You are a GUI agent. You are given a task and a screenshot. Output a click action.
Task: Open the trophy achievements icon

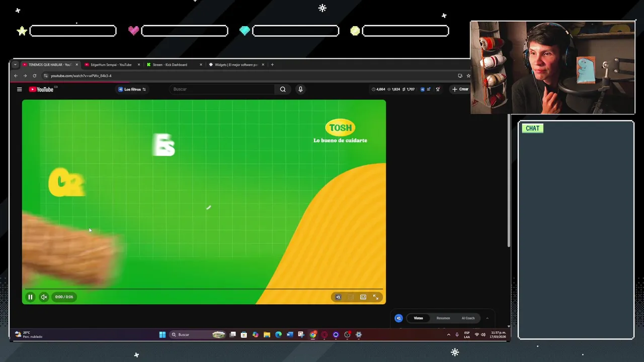[438, 89]
